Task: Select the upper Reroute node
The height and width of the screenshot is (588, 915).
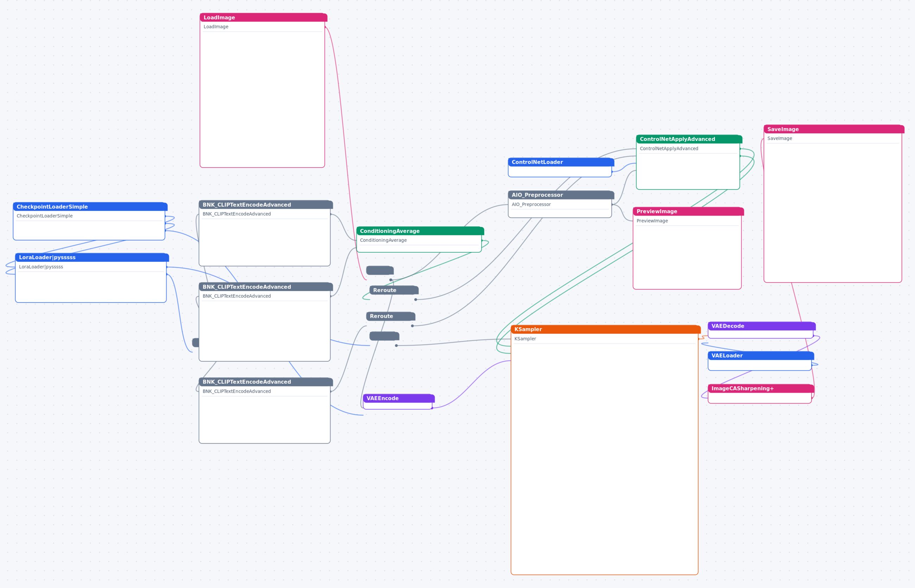Action: pos(394,290)
